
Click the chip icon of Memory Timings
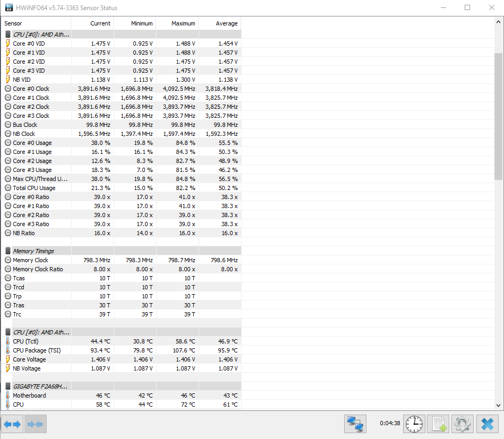(8, 251)
